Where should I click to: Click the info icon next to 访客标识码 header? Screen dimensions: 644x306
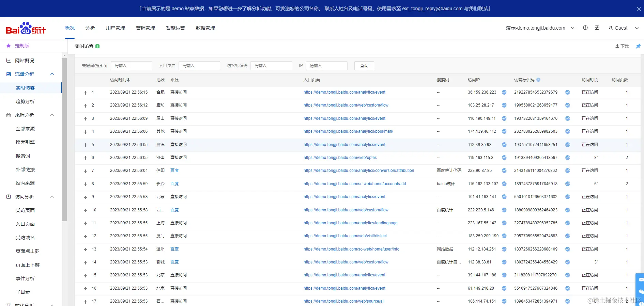538,80
